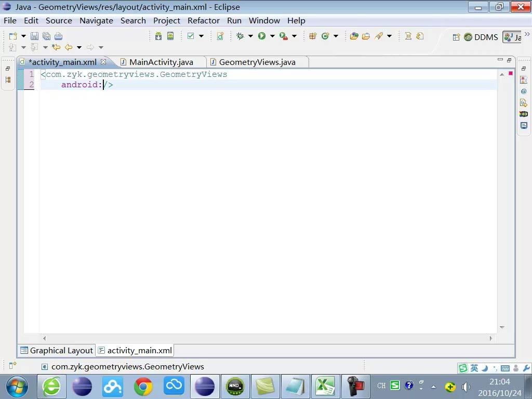532x399 pixels.
Task: Open the Project menu
Action: point(167,21)
